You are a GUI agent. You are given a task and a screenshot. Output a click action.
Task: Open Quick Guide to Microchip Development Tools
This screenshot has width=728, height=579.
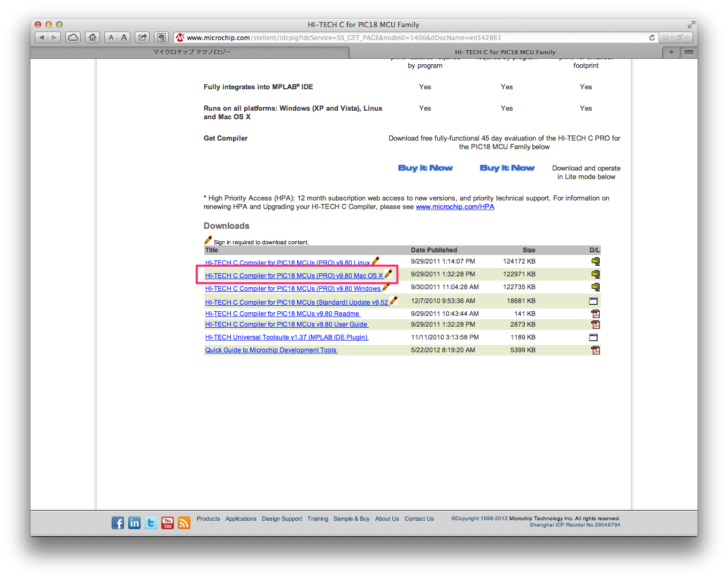tap(271, 350)
